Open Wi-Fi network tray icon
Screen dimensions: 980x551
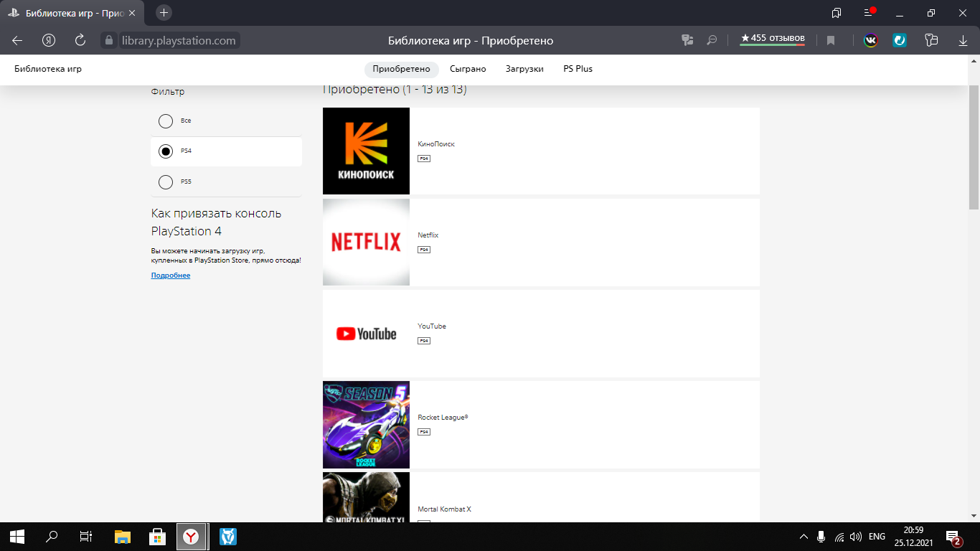pyautogui.click(x=839, y=537)
